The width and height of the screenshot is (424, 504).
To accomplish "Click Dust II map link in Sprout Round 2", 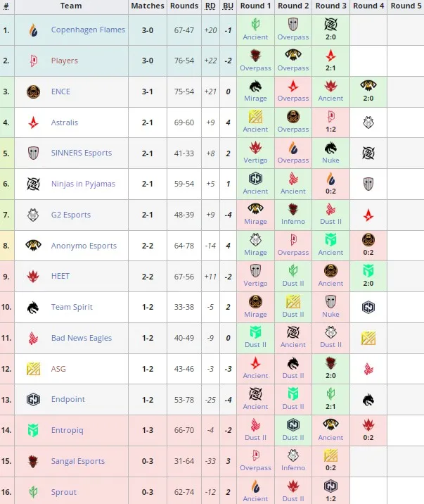I will coord(293,499).
